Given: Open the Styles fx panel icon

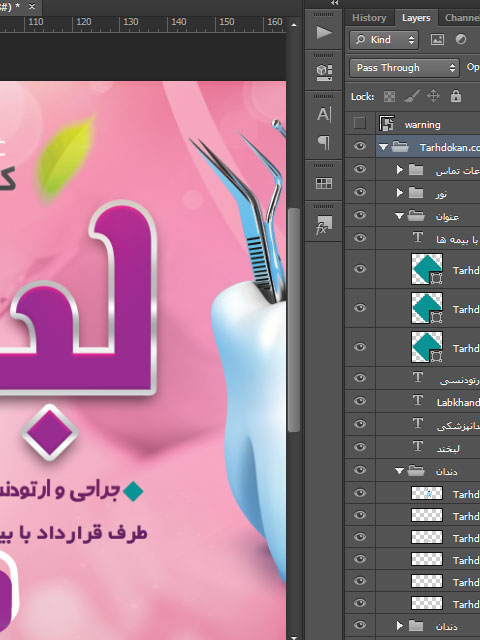Looking at the screenshot, I should (324, 225).
